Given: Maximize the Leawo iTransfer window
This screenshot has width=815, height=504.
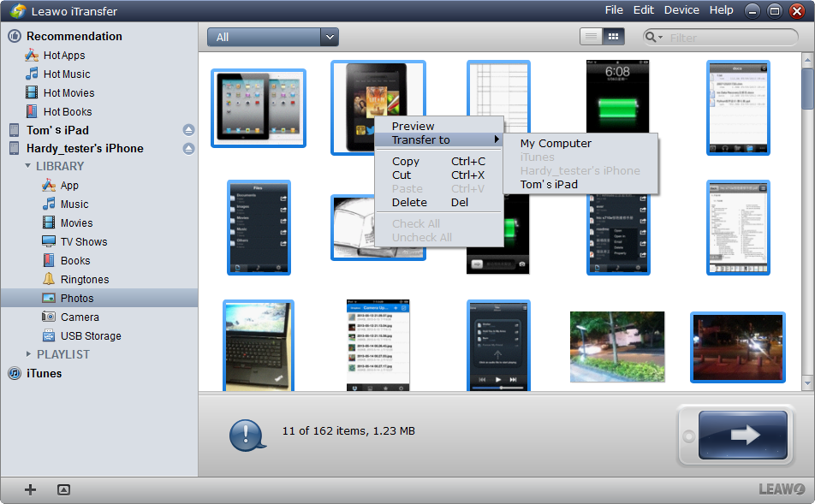Looking at the screenshot, I should click(775, 11).
